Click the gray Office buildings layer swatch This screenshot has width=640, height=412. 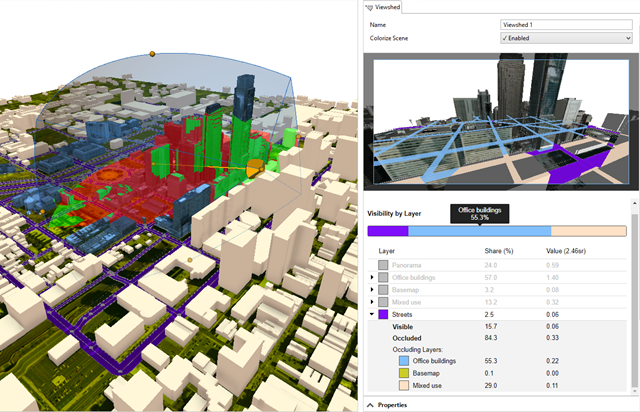(x=383, y=277)
